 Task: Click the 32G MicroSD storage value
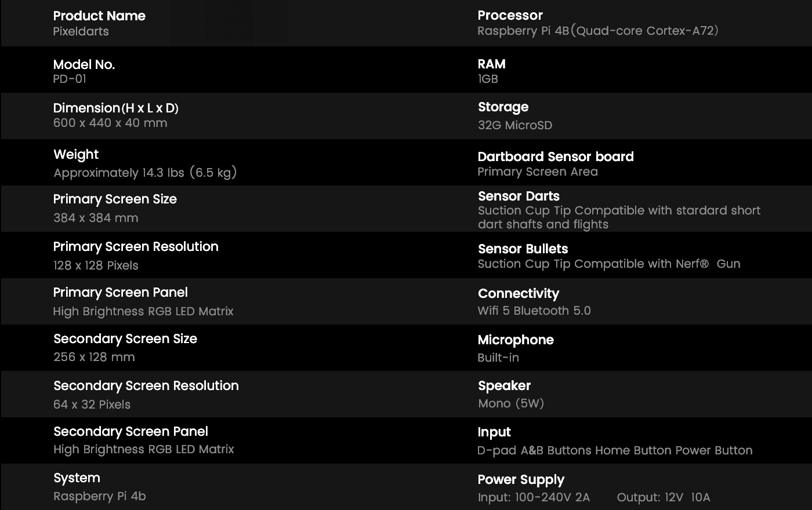coord(515,125)
